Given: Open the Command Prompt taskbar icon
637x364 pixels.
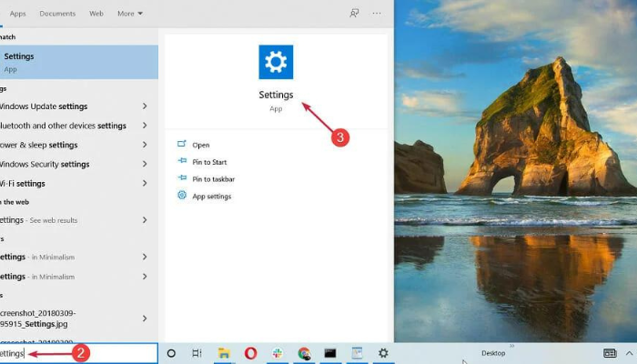Looking at the screenshot, I should [x=329, y=353].
